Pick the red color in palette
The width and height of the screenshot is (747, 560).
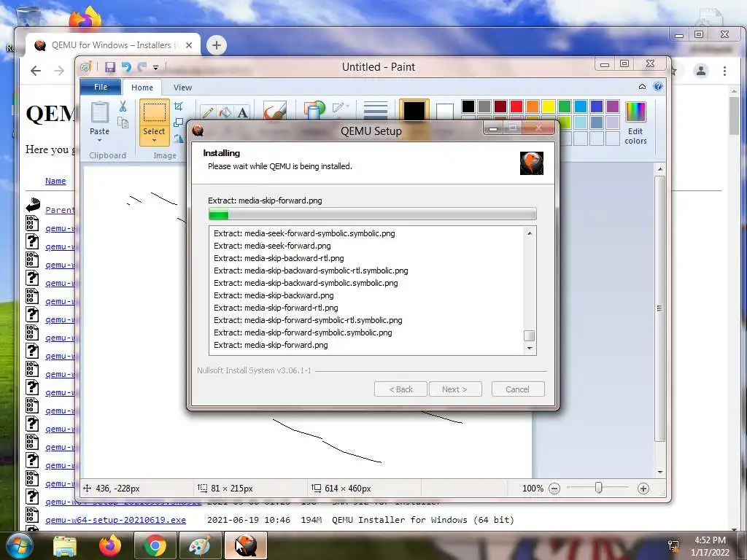[x=516, y=106]
